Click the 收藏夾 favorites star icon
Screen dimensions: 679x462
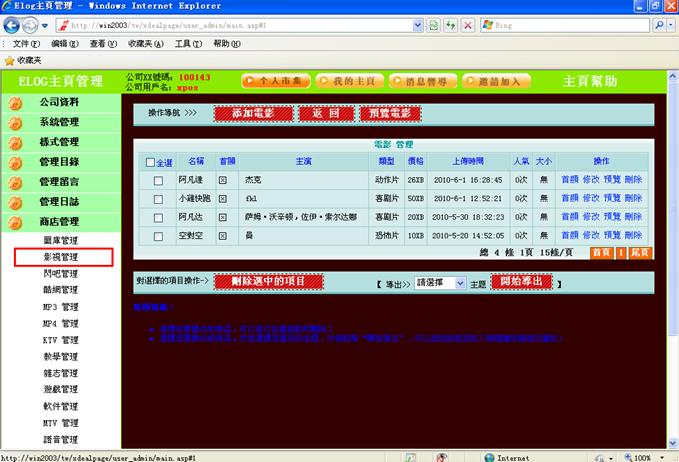9,61
